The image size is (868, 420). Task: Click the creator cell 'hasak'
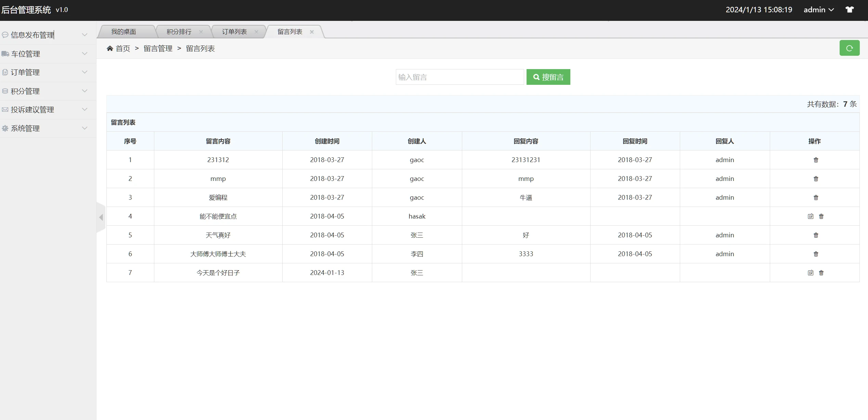click(417, 216)
